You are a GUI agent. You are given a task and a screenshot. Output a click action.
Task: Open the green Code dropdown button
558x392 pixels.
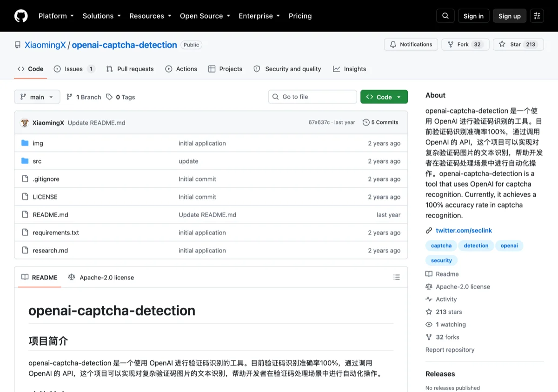pos(384,97)
